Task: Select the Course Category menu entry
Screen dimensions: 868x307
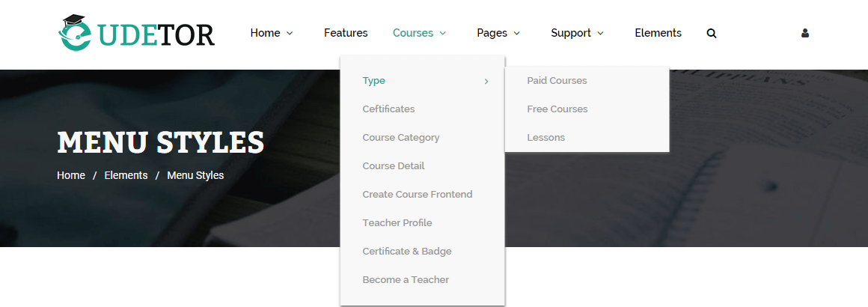Action: (401, 138)
